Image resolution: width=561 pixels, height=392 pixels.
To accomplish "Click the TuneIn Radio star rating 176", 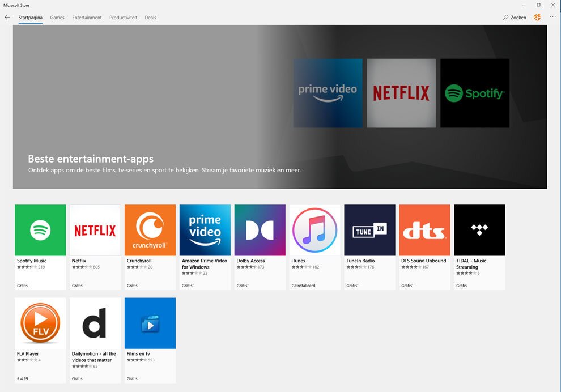I will pyautogui.click(x=360, y=267).
